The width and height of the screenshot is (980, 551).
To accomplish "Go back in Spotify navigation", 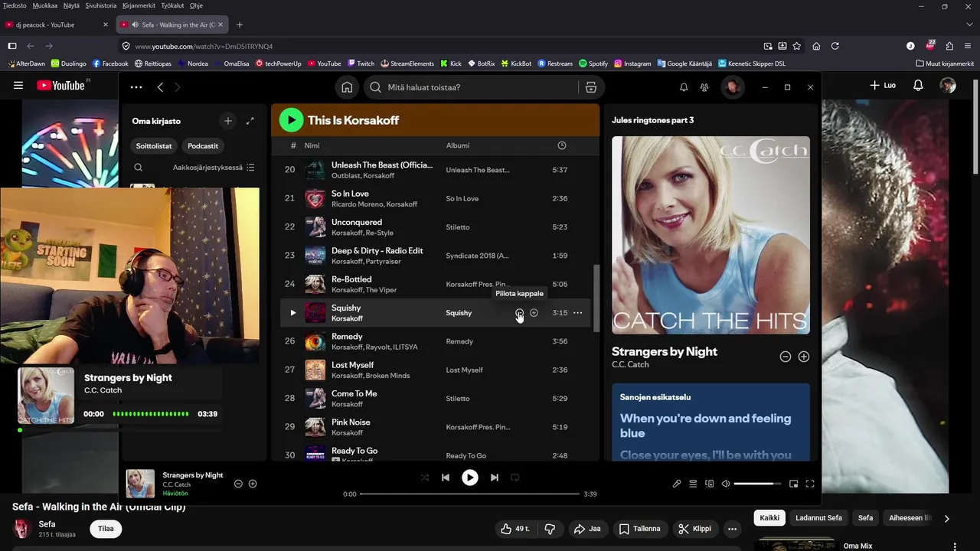I will pos(160,87).
